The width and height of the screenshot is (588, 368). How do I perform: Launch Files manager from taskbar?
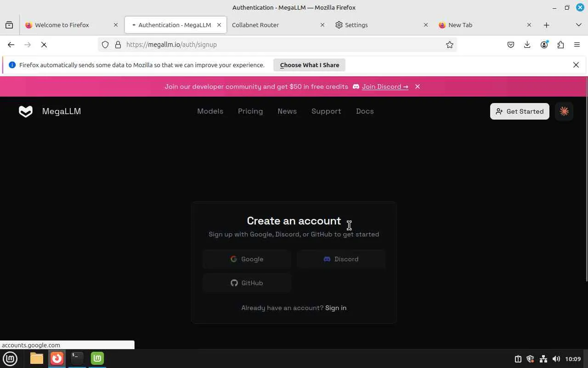pos(37,358)
